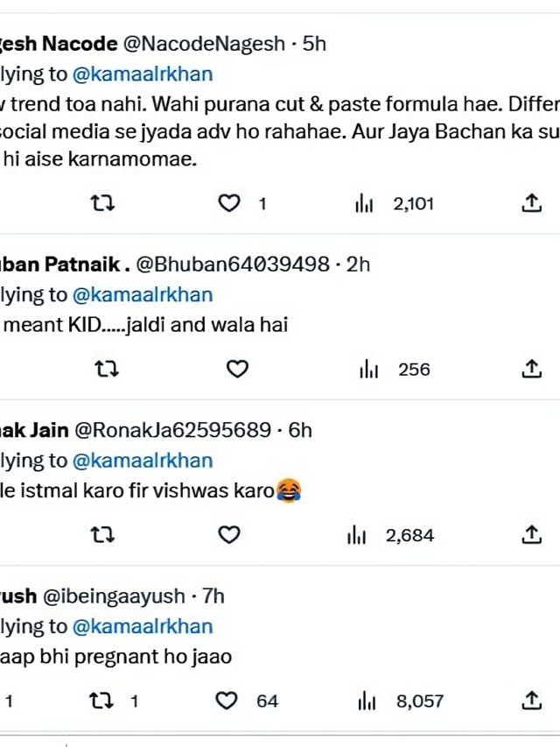Viewport: 560px width, 747px height.
Task: Like Ronak Jain's laughing emoji reply
Action: [x=229, y=535]
